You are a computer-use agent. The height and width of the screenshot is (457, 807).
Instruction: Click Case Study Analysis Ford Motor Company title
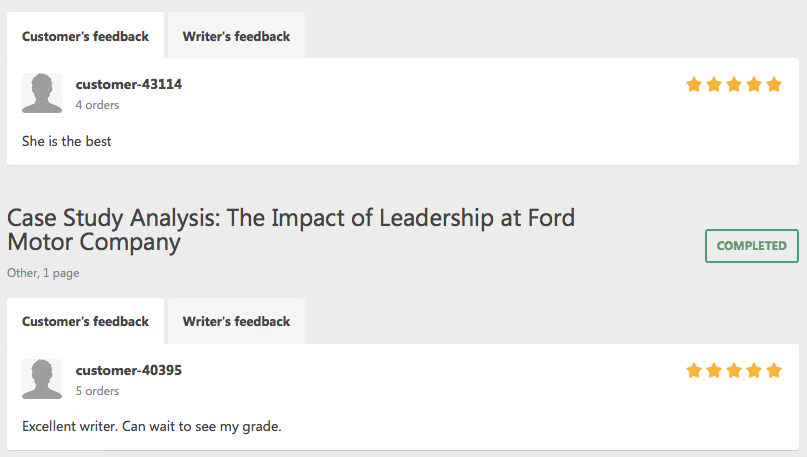tap(291, 230)
